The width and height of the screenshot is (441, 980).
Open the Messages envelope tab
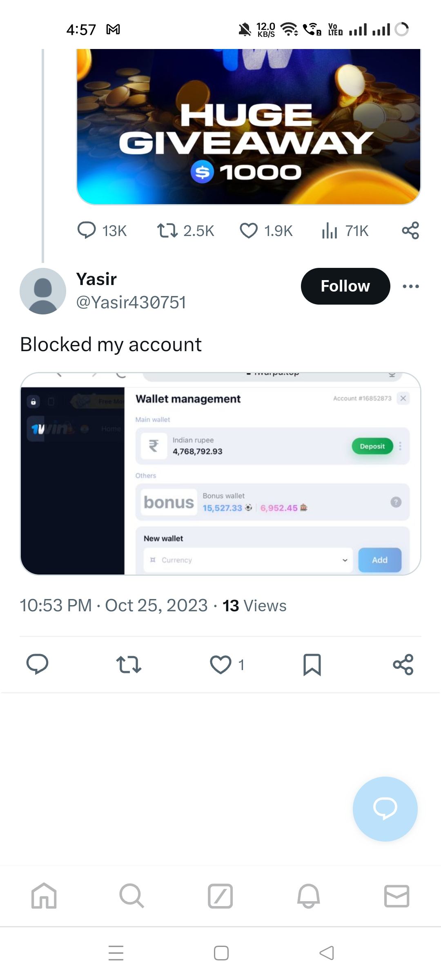[x=396, y=896]
